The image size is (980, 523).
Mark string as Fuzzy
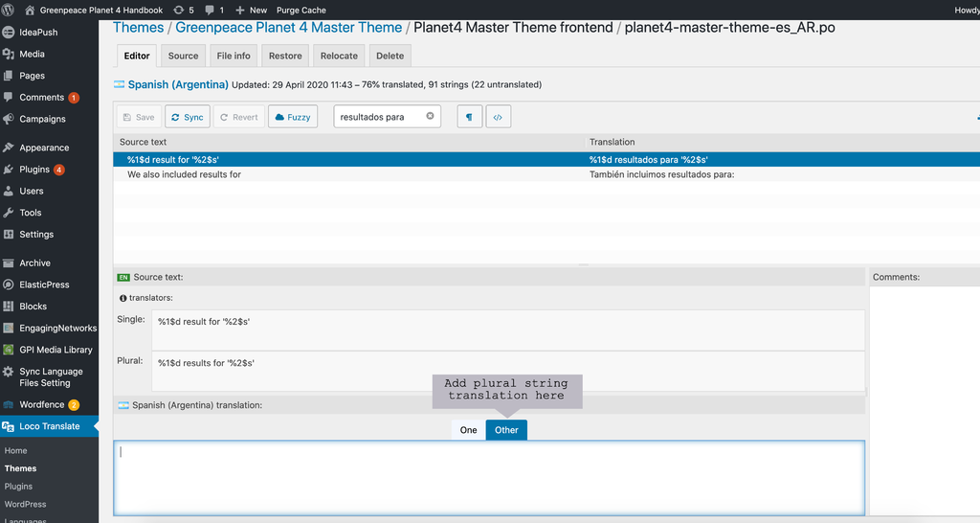click(x=293, y=117)
